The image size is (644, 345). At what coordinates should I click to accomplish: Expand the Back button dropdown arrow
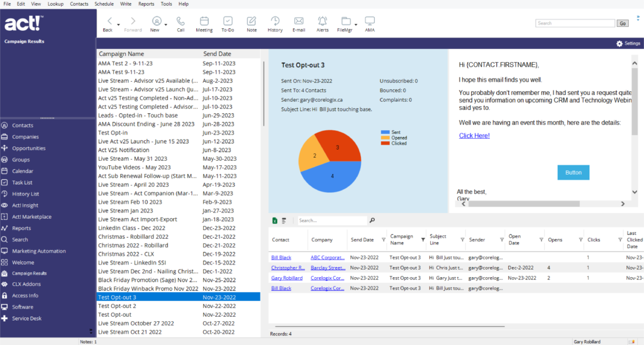118,25
